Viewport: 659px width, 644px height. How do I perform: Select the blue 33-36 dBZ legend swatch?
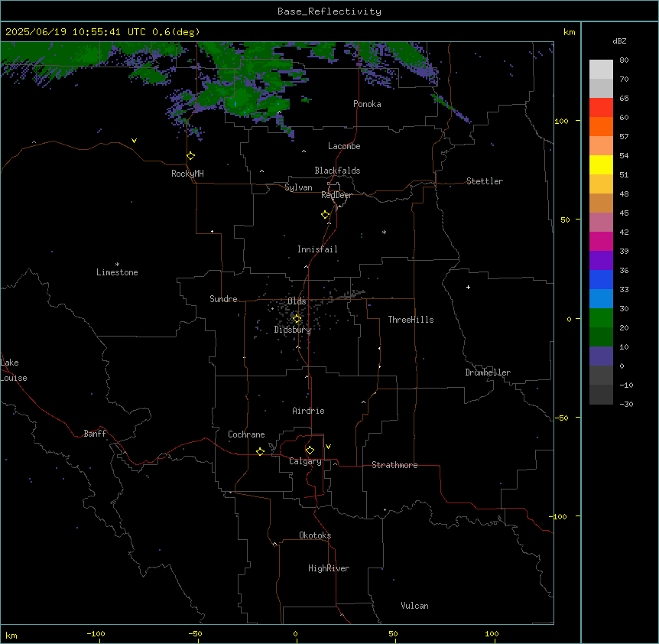click(601, 279)
